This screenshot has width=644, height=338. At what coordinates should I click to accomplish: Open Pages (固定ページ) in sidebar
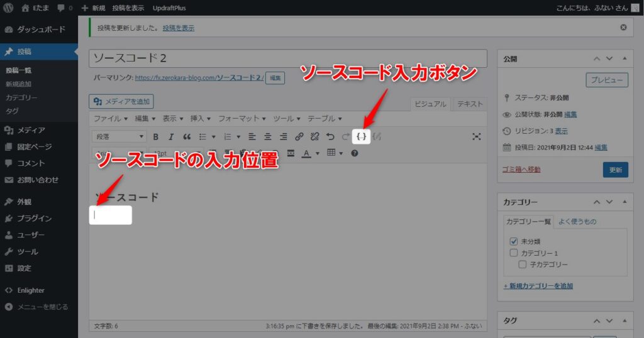tap(39, 147)
